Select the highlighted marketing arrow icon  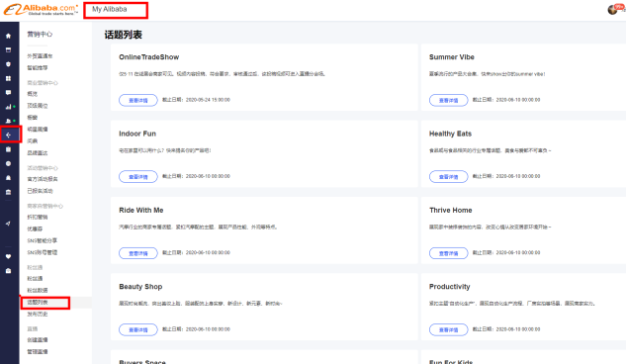(8, 135)
